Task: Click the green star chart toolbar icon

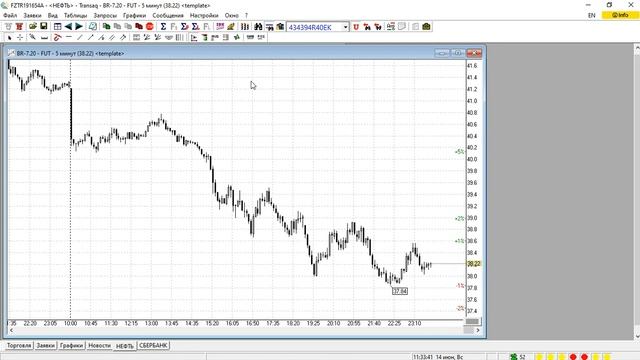Action: pos(236,38)
